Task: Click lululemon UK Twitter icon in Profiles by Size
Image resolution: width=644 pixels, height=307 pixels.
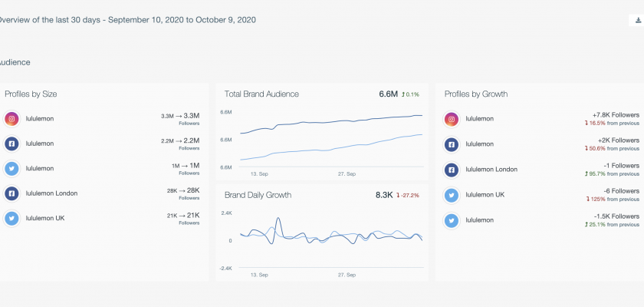Action: coord(11,218)
